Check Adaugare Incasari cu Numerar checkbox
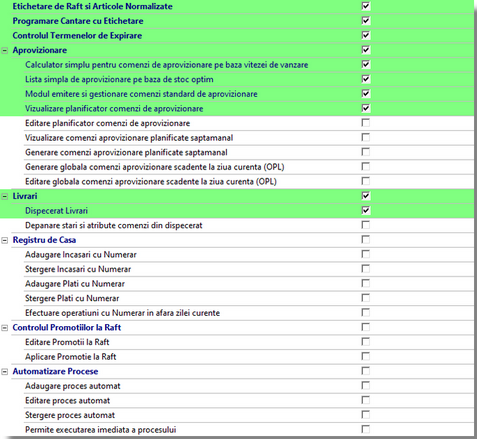The image size is (477, 439). pyautogui.click(x=366, y=254)
